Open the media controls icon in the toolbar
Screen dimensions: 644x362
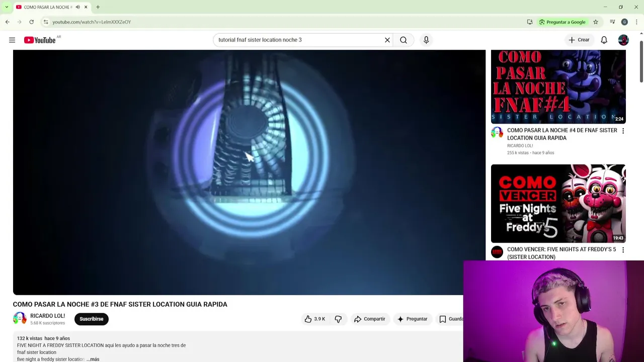coord(612,22)
